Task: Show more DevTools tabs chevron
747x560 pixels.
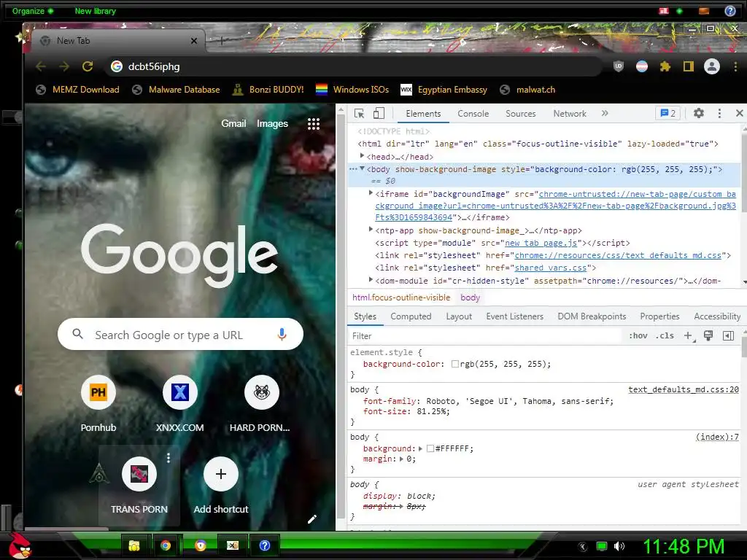Action: click(x=605, y=113)
